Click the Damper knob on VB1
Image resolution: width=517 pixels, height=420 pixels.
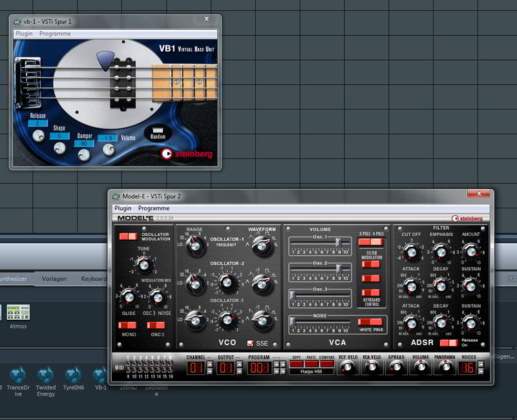[84, 154]
